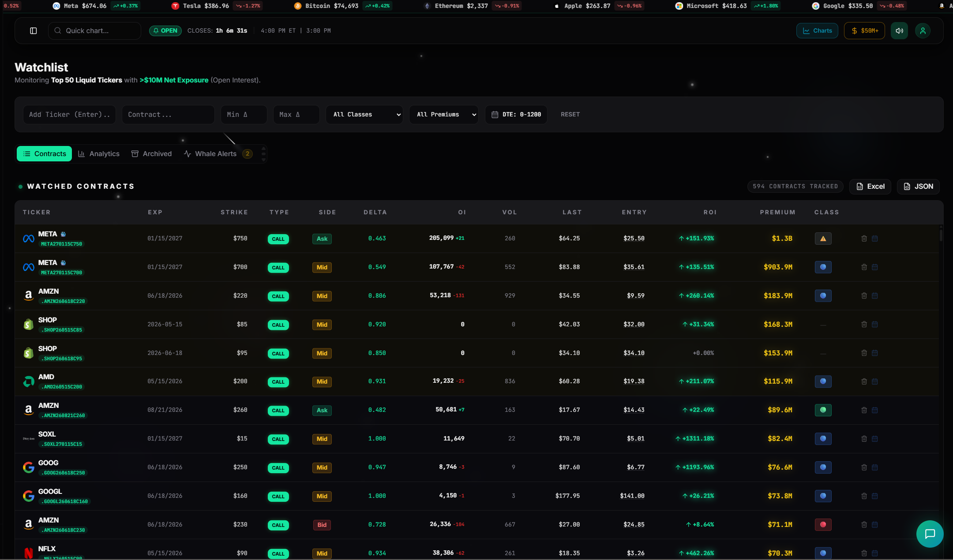
Task: Switch to the Archived tab
Action: point(151,154)
